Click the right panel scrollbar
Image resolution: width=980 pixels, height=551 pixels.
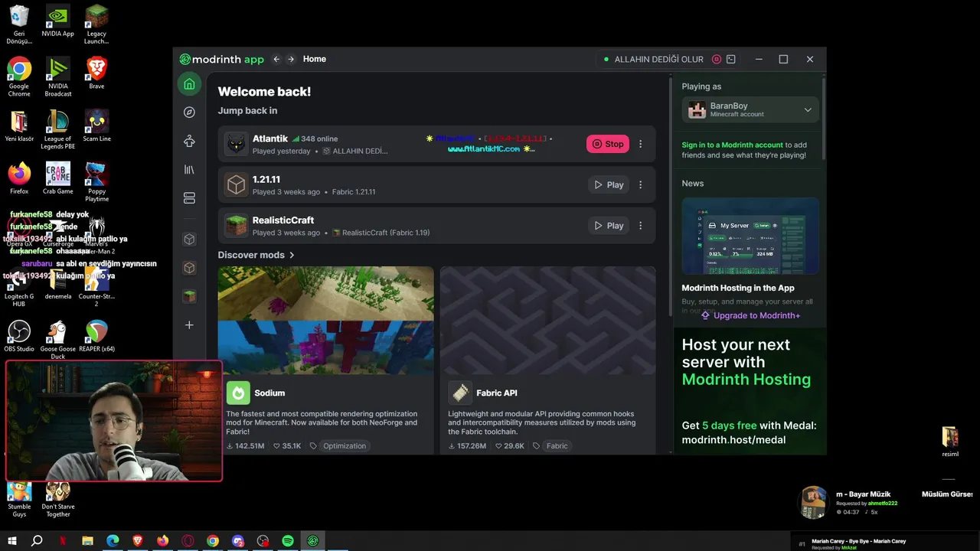pos(824,119)
